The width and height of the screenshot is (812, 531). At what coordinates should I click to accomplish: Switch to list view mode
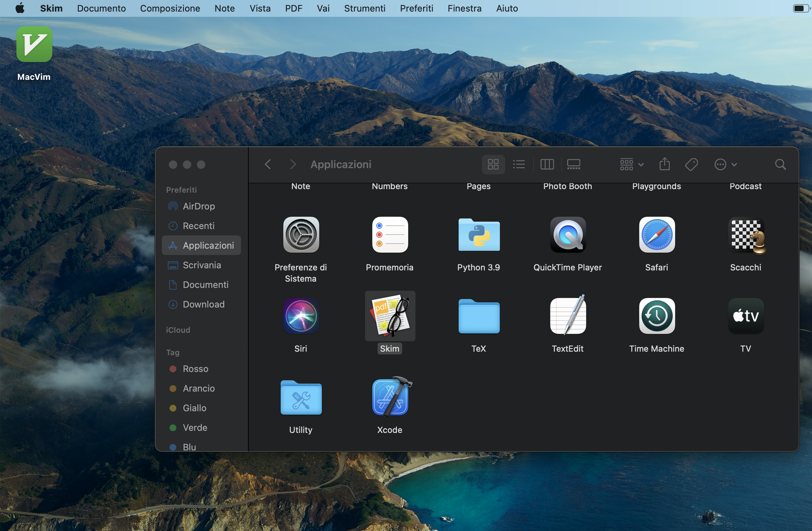(519, 164)
